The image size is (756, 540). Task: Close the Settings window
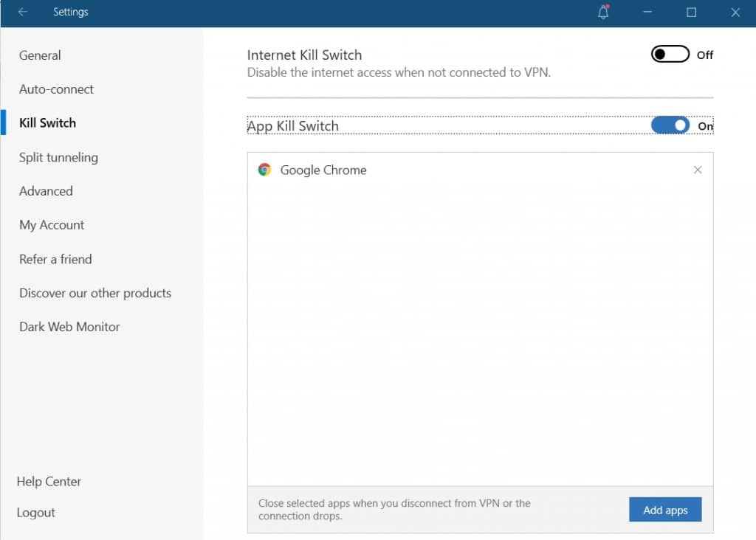point(735,12)
